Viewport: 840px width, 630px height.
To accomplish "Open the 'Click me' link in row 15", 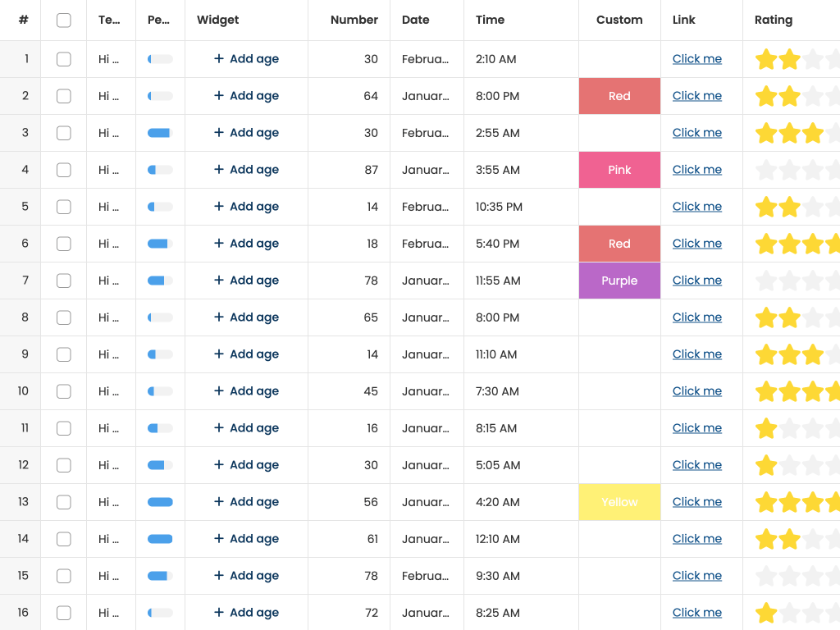I will 696,576.
